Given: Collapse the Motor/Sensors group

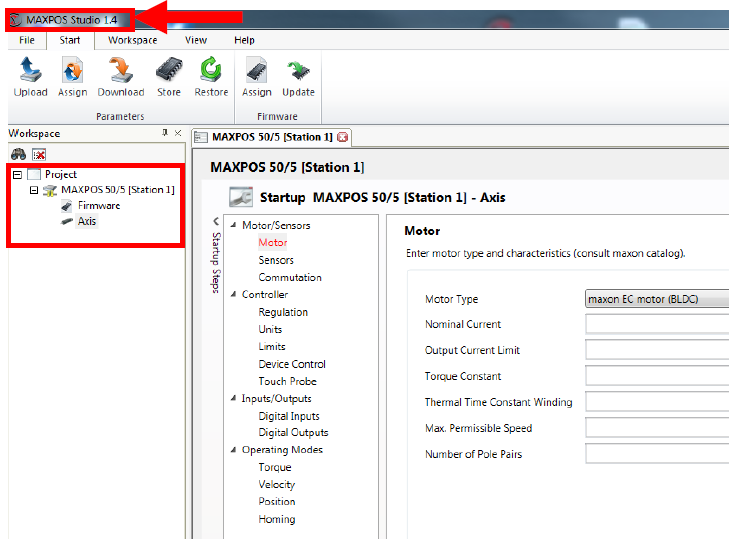Looking at the screenshot, I should tap(233, 225).
